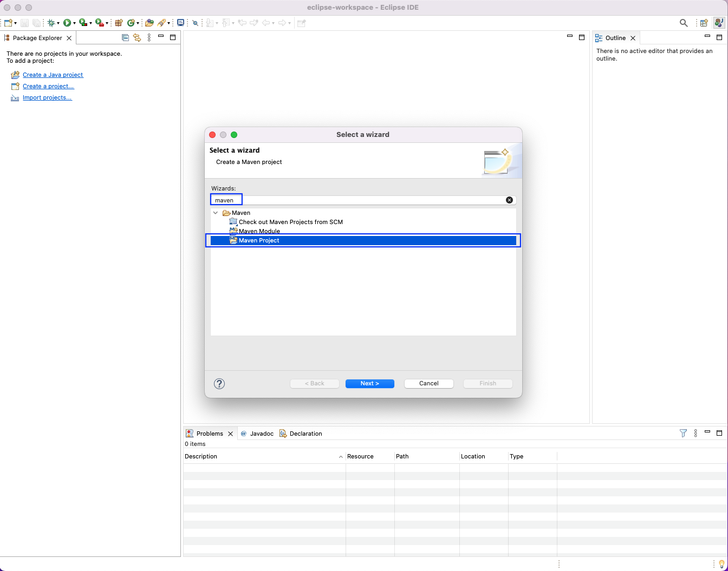Close the Package Explorer tab

tap(69, 38)
